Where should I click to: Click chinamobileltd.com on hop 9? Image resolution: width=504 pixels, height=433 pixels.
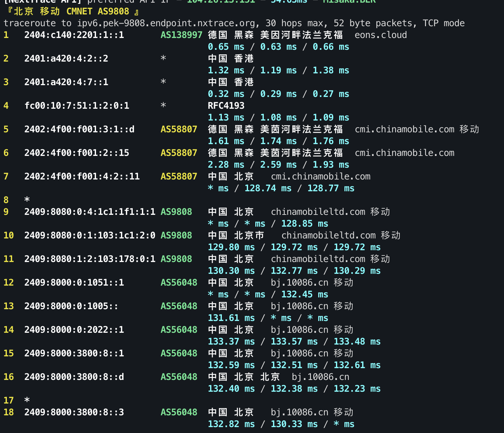click(317, 212)
